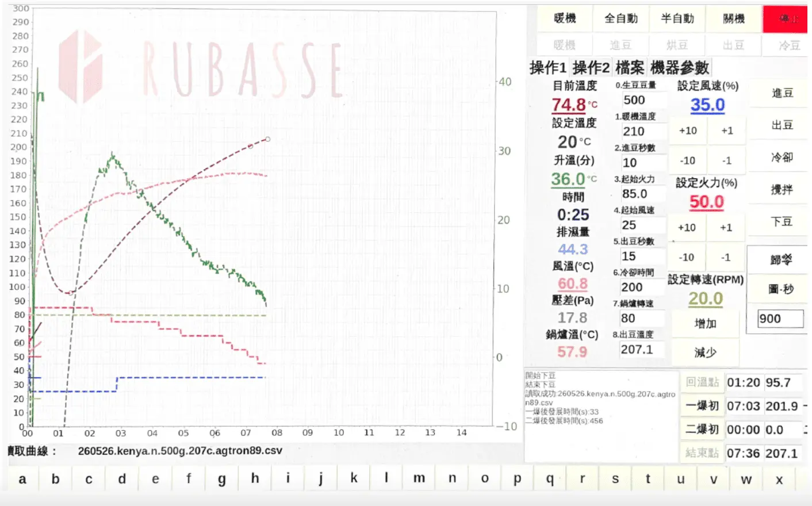
Task: Click -10 under 設定火力
Action: coord(687,257)
